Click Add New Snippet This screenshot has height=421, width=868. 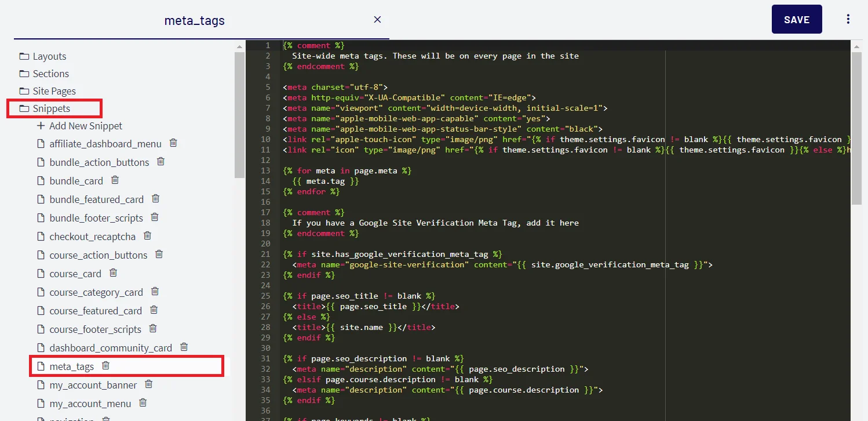click(x=81, y=125)
